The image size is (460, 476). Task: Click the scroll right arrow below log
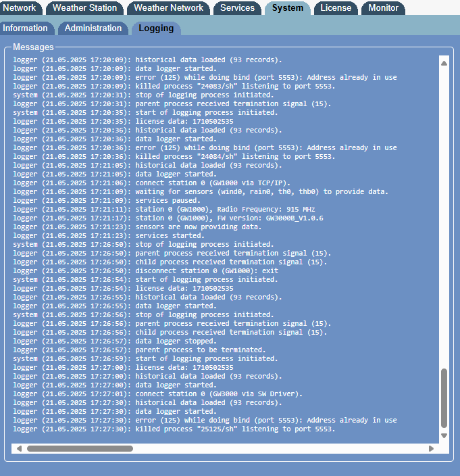(431, 448)
